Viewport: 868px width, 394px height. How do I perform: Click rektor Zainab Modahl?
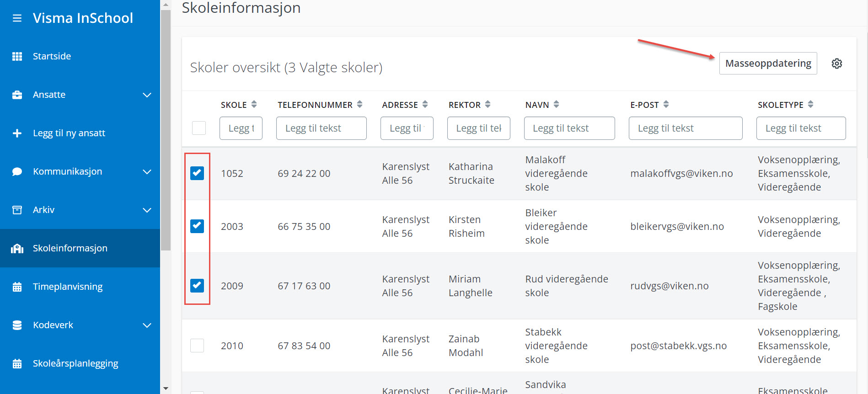point(466,346)
